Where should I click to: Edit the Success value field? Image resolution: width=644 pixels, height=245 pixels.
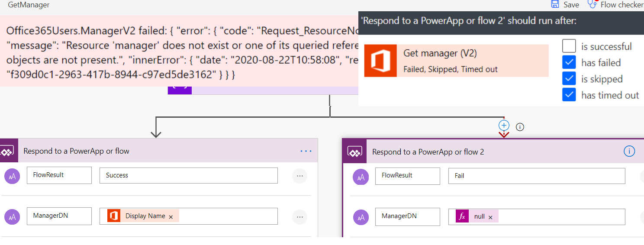click(189, 175)
